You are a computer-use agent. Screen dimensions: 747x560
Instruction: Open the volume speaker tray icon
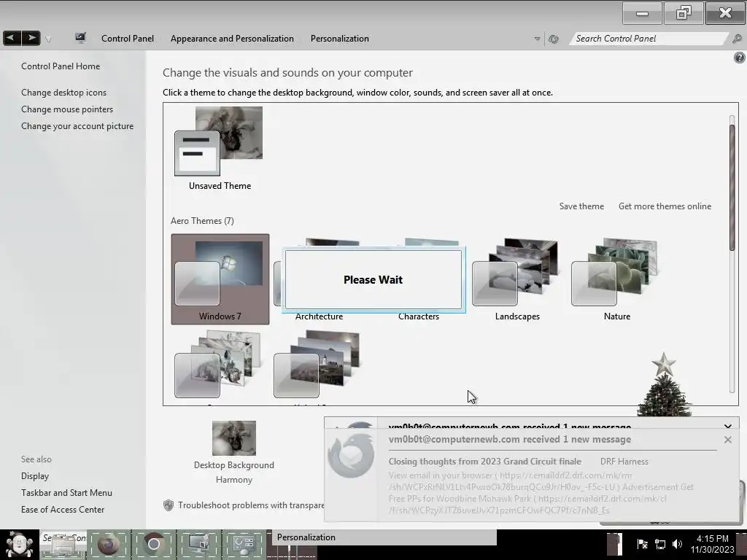coord(677,544)
